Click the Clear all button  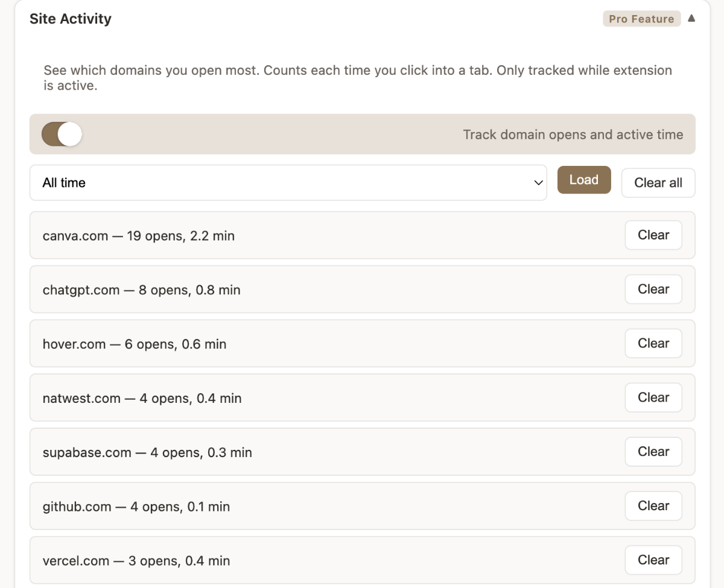(x=658, y=183)
